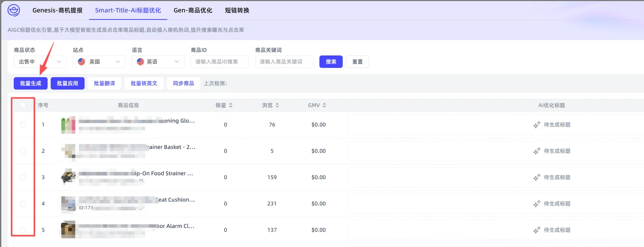Screen dimensions: 644x247
Task: Check the checkbox for row 5
Action: (x=23, y=230)
